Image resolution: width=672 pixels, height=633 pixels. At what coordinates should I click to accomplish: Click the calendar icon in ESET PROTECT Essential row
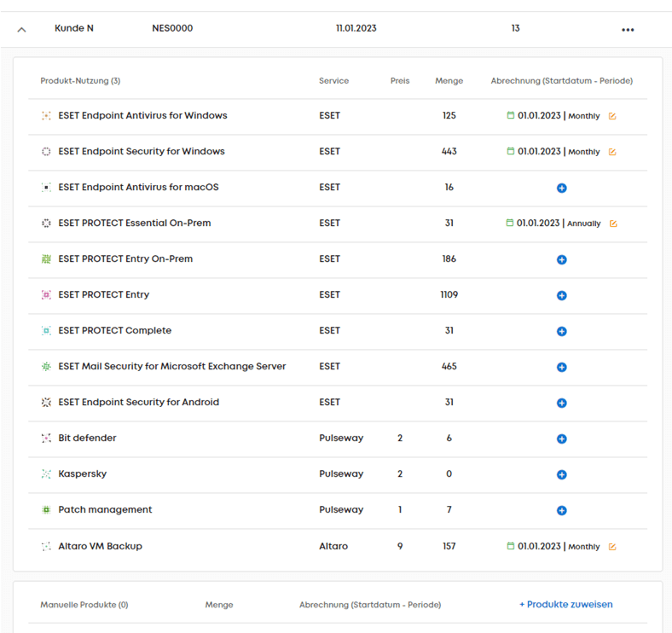click(x=510, y=223)
